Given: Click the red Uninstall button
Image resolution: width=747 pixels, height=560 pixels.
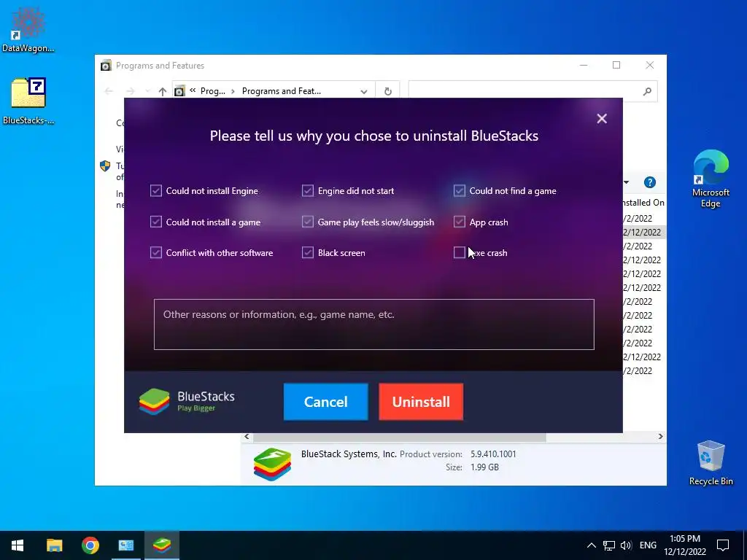Looking at the screenshot, I should [421, 402].
